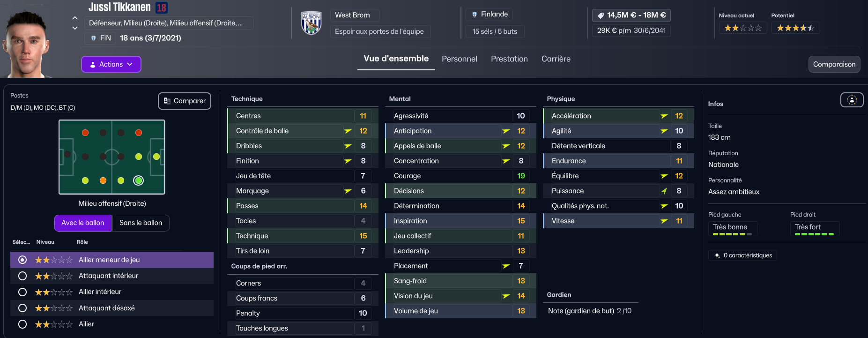Switch to Sans le ballon roles
This screenshot has height=338, width=868.
tap(141, 223)
